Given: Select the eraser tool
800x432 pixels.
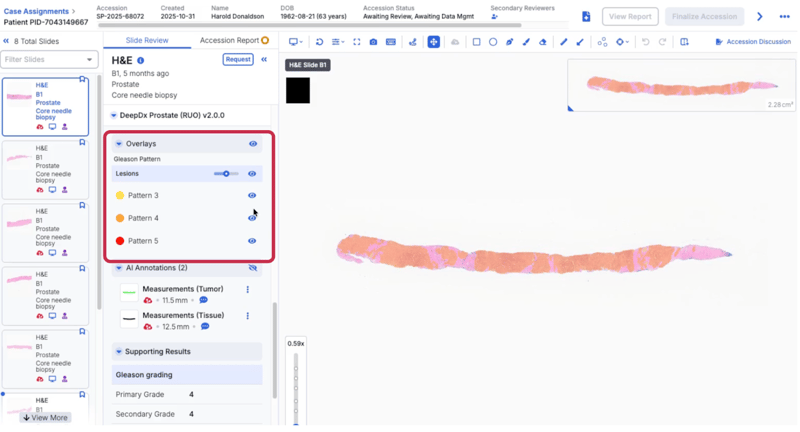Looking at the screenshot, I should click(543, 42).
